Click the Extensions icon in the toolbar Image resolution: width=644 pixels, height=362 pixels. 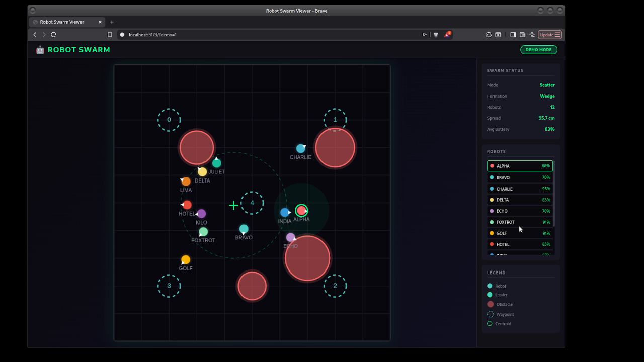pos(488,34)
